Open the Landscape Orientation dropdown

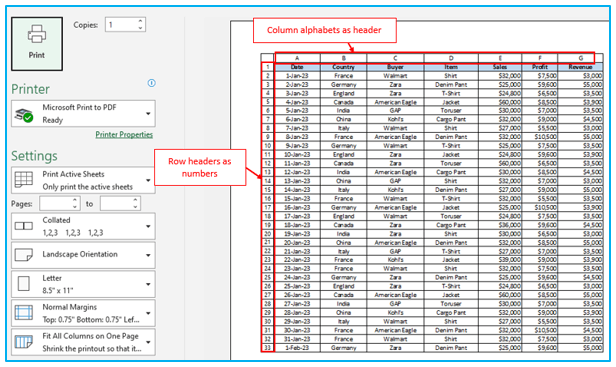coord(83,255)
